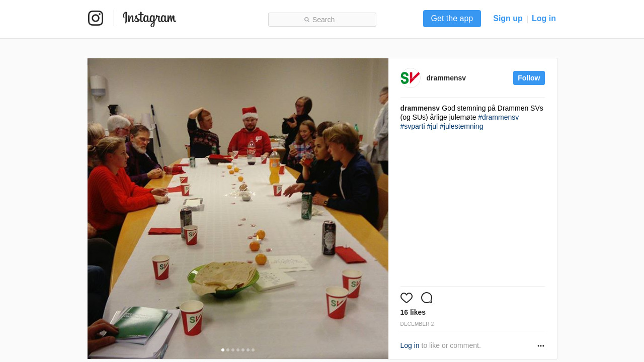Image resolution: width=644 pixels, height=362 pixels.
Task: Like the post with the heart icon
Action: (407, 298)
